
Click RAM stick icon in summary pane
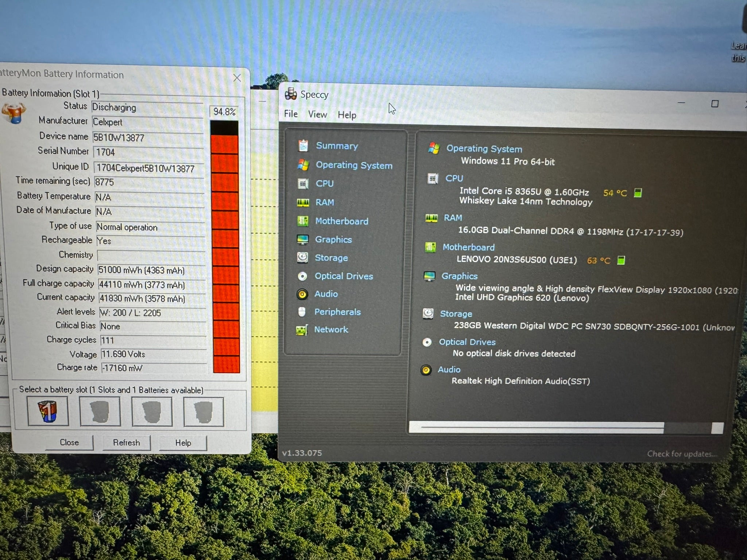(431, 218)
